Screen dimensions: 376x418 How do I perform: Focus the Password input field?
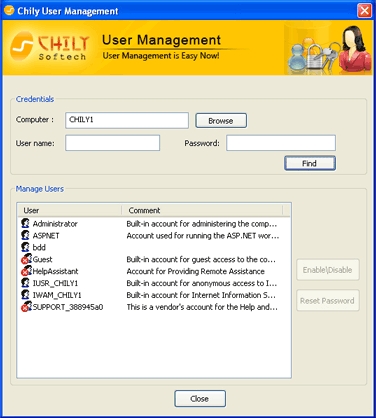[x=281, y=143]
